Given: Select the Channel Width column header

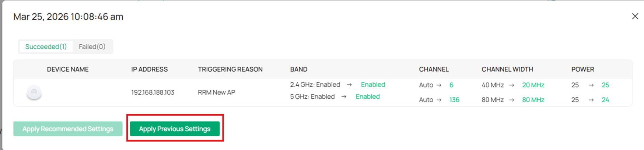Looking at the screenshot, I should coord(507,69).
